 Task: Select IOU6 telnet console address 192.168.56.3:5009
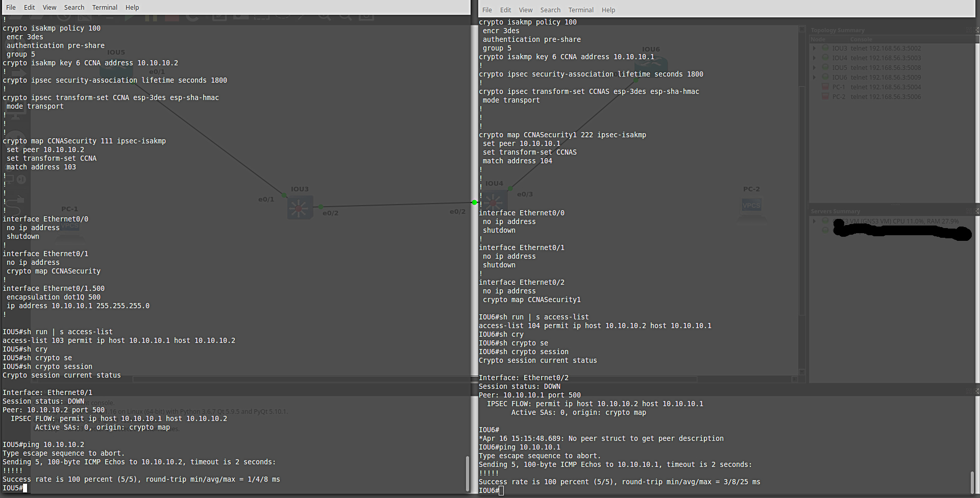tap(886, 78)
